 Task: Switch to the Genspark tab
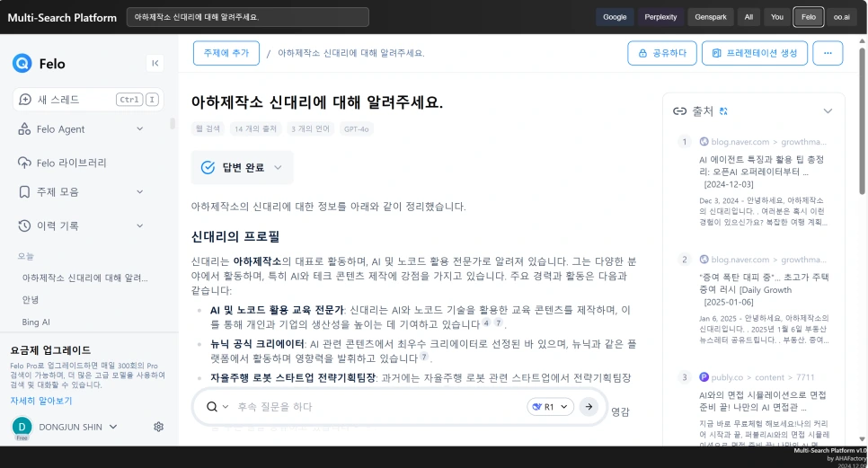711,17
